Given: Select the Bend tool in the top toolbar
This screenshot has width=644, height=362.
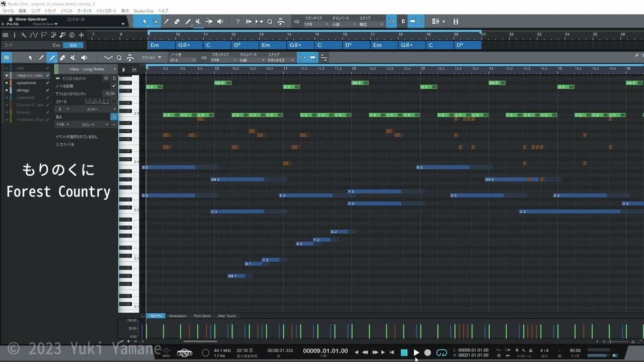Looking at the screenshot, I should (209, 22).
